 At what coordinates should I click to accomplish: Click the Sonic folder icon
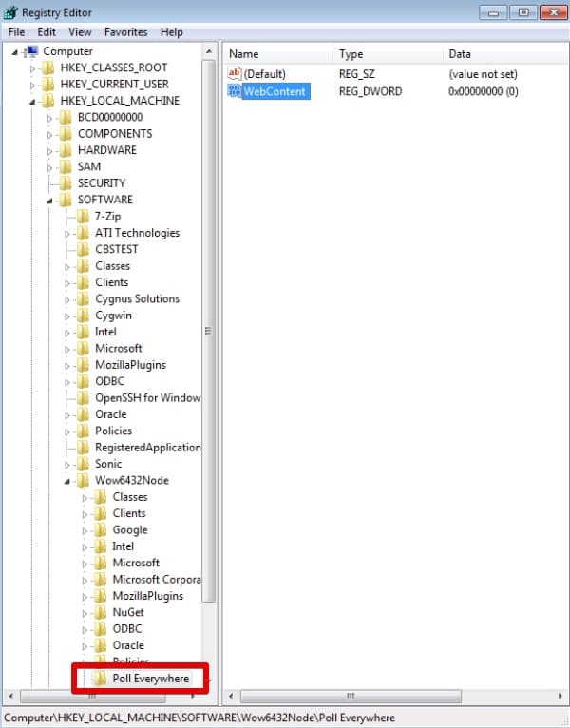click(x=83, y=464)
